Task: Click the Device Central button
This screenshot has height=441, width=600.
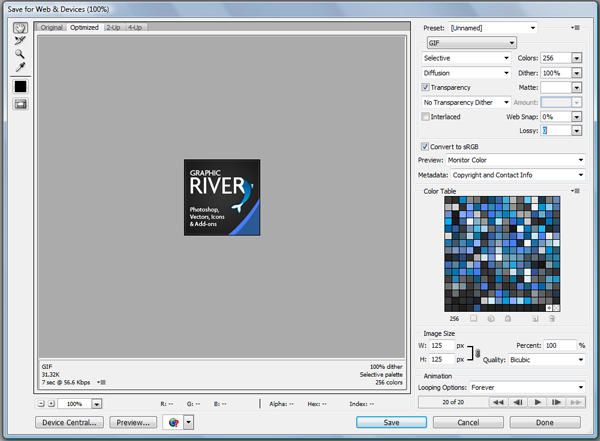Action: 69,422
